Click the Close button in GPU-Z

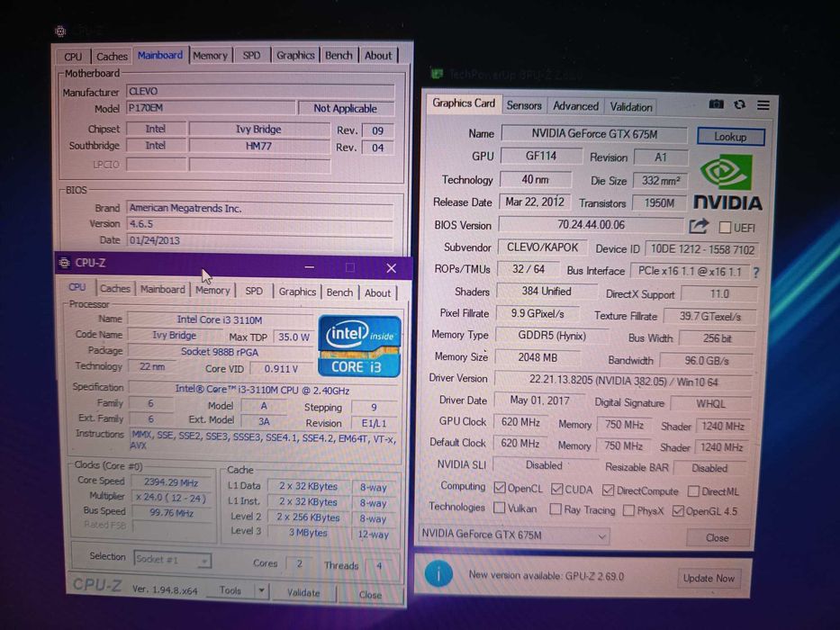coord(718,537)
